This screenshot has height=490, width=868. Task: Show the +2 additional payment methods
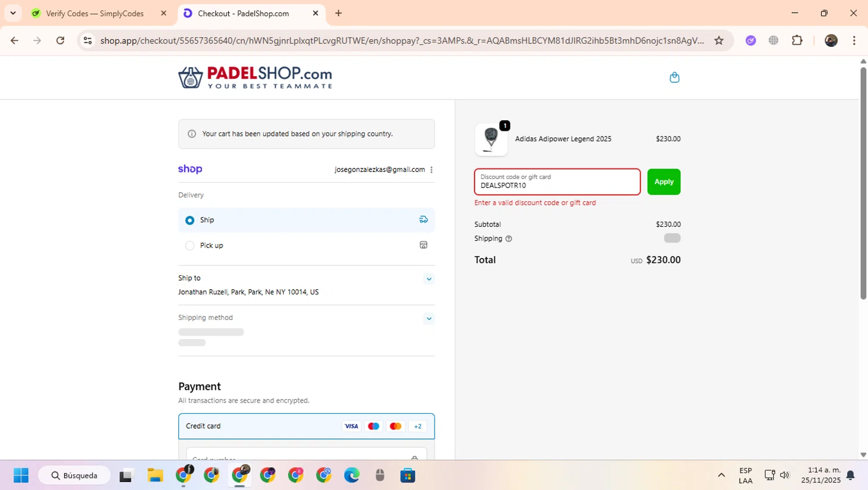click(418, 426)
